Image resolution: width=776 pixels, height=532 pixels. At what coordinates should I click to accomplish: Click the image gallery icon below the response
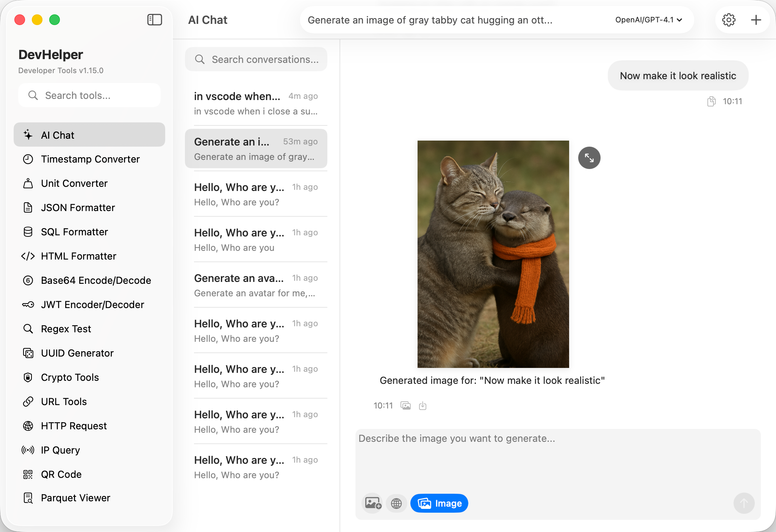point(405,406)
